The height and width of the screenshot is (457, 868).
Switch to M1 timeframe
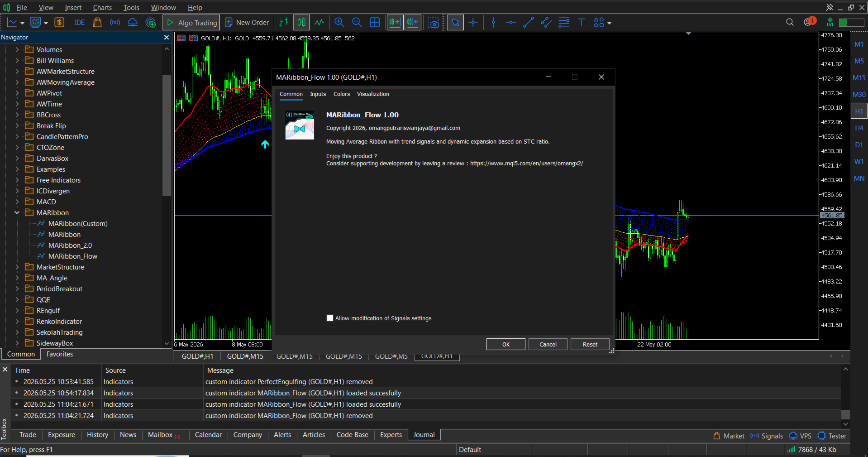pyautogui.click(x=859, y=44)
